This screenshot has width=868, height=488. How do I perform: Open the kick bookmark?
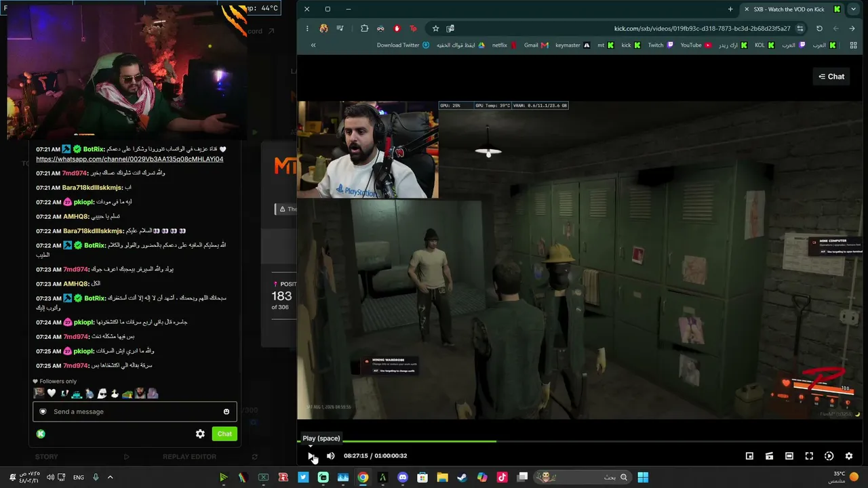631,45
